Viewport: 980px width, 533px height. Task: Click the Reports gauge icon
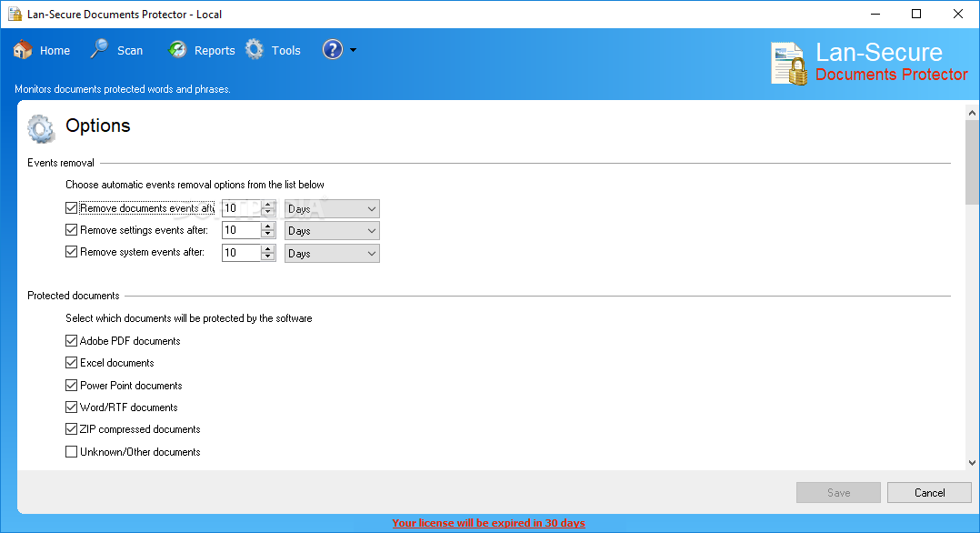tap(177, 49)
